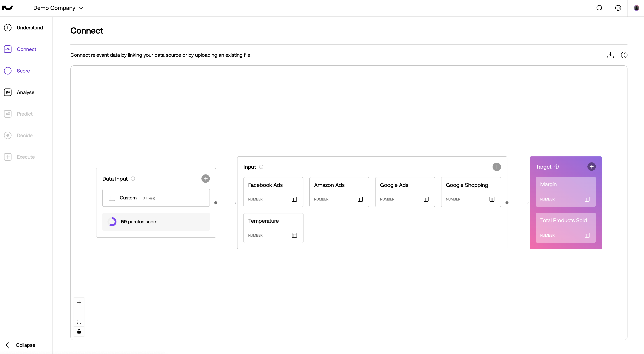The width and height of the screenshot is (644, 354).
Task: Click table icon on Facebook Ads card
Action: coord(294,199)
